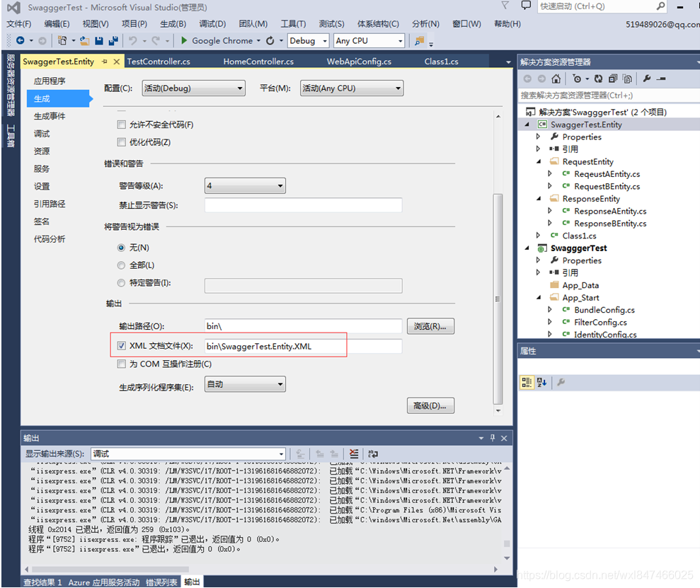The width and height of the screenshot is (700, 588).
Task: Click the Solution Explorer search box
Action: pos(609,95)
